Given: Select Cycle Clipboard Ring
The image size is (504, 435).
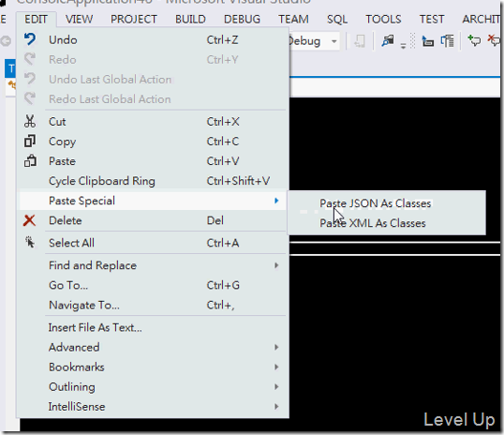Looking at the screenshot, I should (x=102, y=181).
